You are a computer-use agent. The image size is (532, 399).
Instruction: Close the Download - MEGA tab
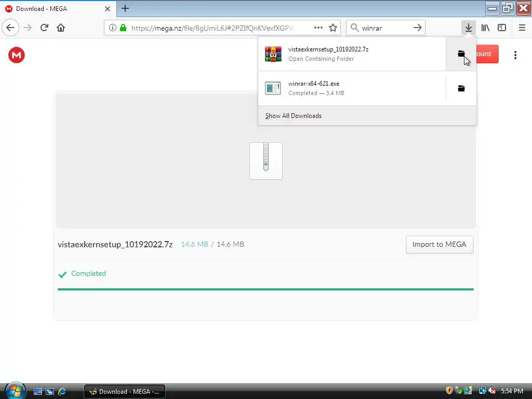tap(107, 9)
